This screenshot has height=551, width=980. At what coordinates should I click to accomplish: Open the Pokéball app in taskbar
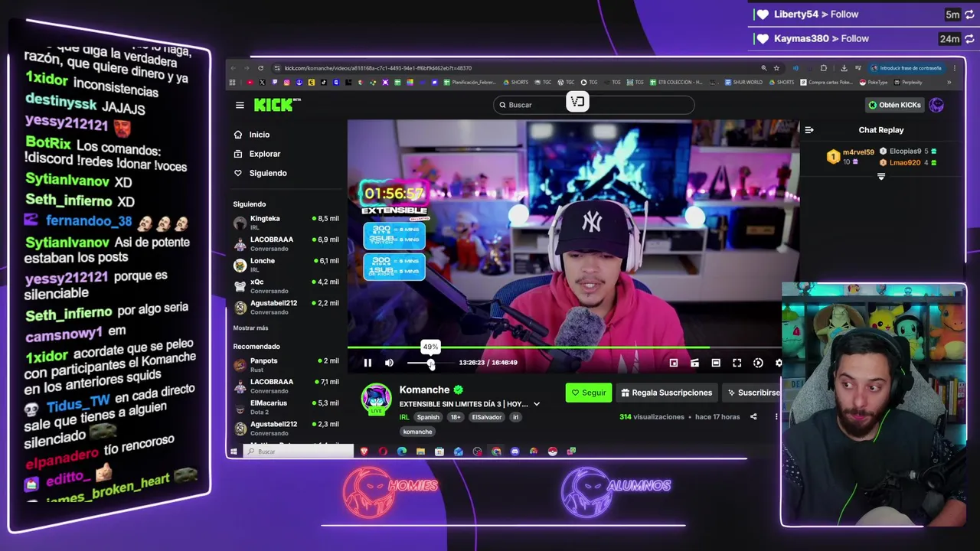[552, 452]
